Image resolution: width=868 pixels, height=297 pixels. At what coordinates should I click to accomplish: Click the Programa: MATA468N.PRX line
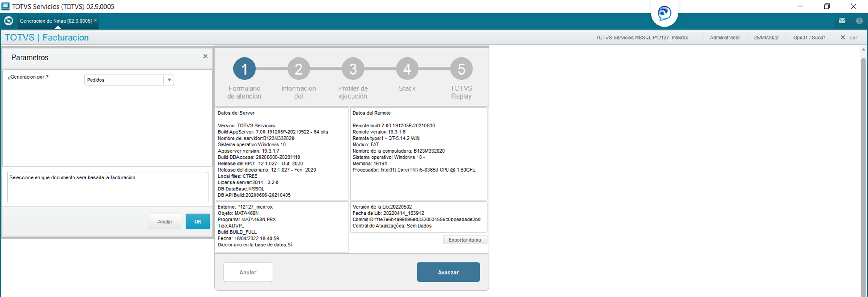point(247,219)
